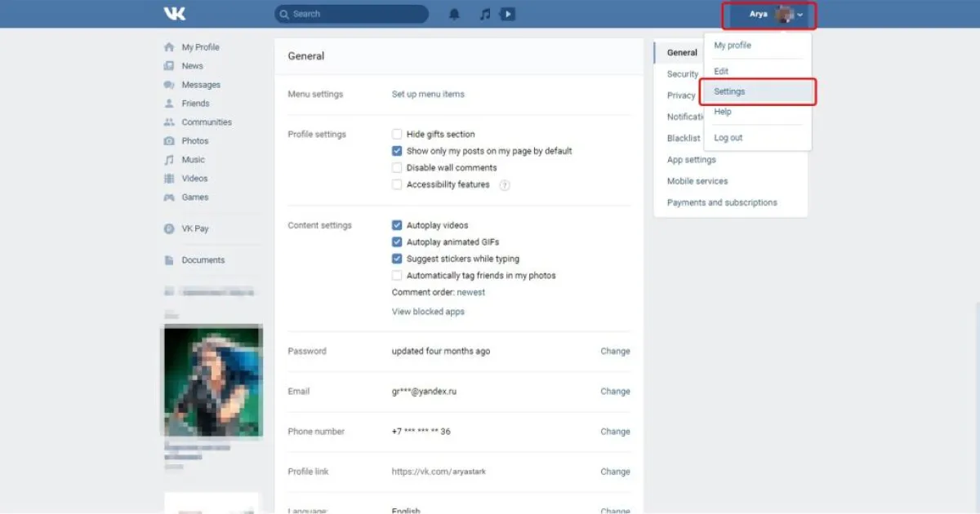
Task: Select Settings in account menu
Action: point(729,91)
